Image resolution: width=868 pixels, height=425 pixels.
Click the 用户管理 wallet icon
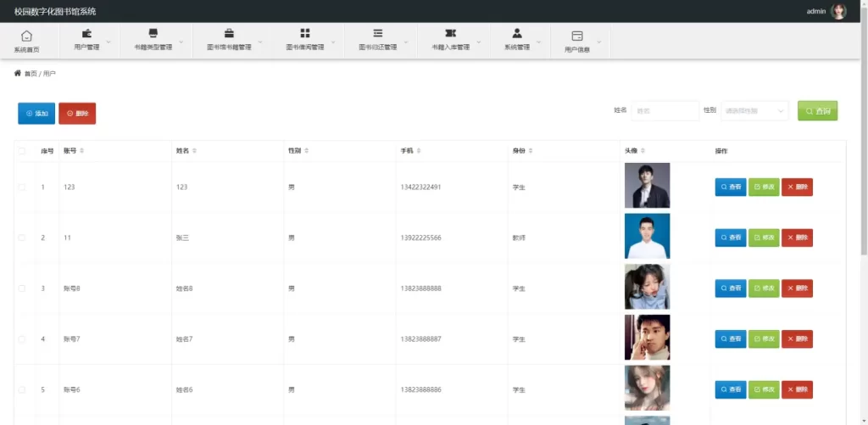[x=86, y=33]
